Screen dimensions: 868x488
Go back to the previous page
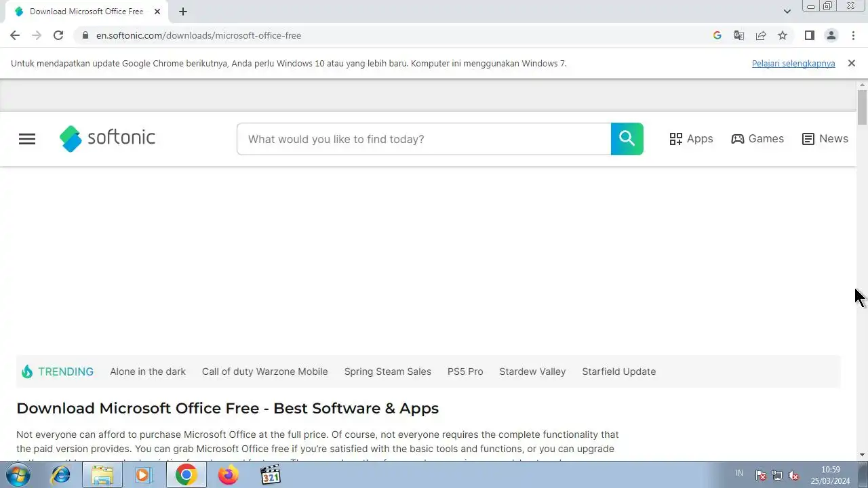pyautogui.click(x=15, y=35)
